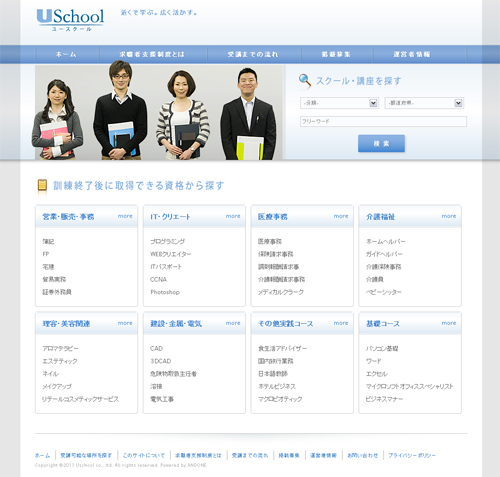Select the ホテルビジネス link

click(x=277, y=386)
